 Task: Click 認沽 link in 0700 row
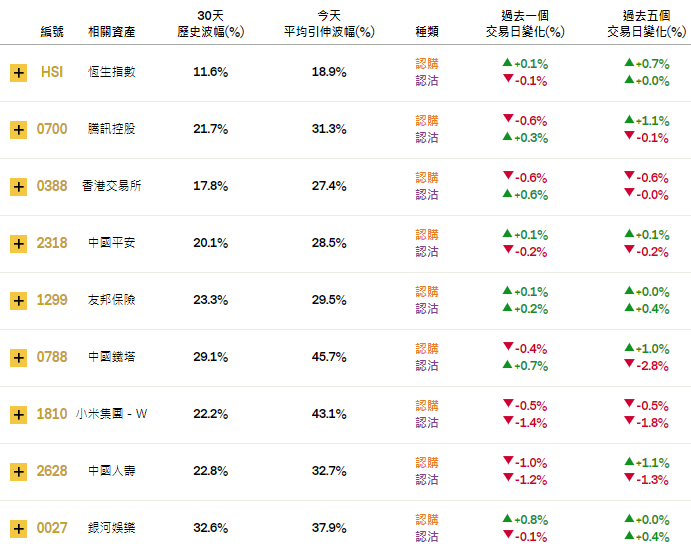(x=427, y=138)
